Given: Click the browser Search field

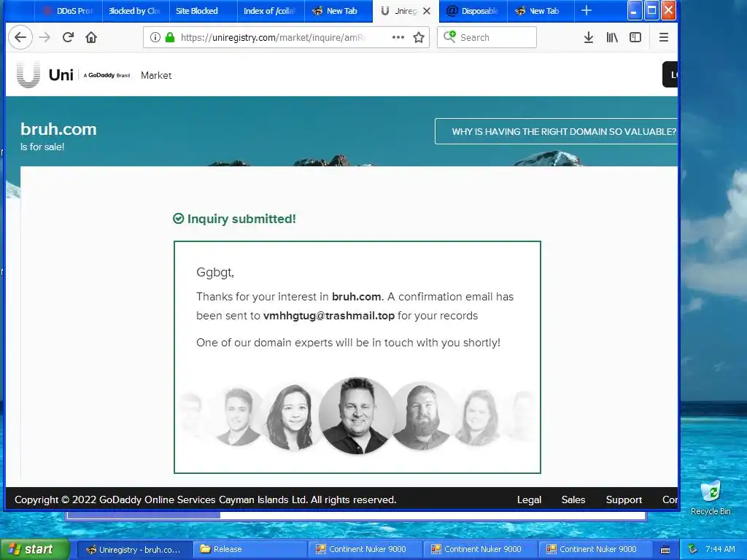Looking at the screenshot, I should [487, 37].
